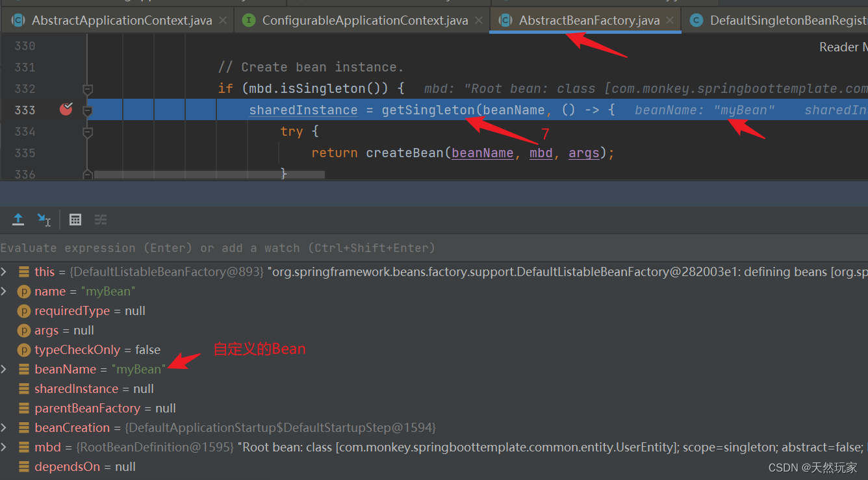The height and width of the screenshot is (480, 868).
Task: Click the Trace Current Stream Chain icon
Action: [101, 220]
